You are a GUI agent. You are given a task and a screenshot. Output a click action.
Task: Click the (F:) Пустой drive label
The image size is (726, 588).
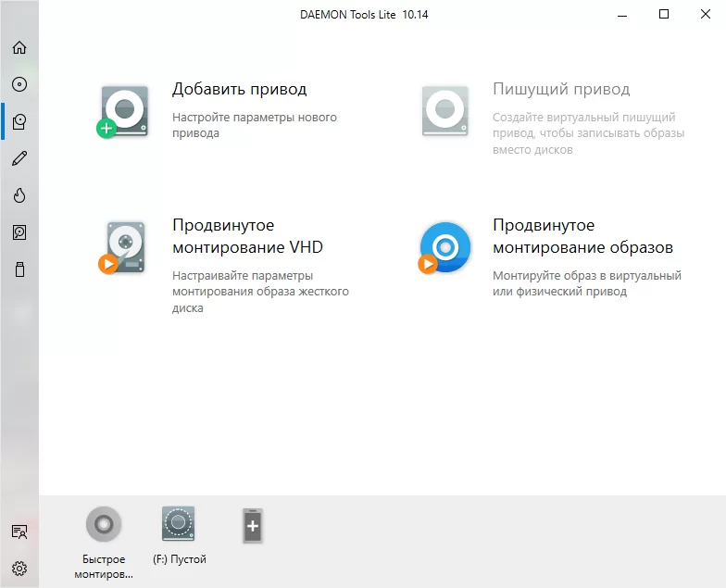pos(180,559)
